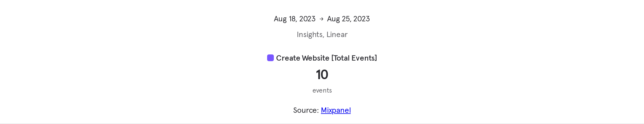Click the word "Website" in the legend
This screenshot has width=644, height=124.
click(x=315, y=58)
